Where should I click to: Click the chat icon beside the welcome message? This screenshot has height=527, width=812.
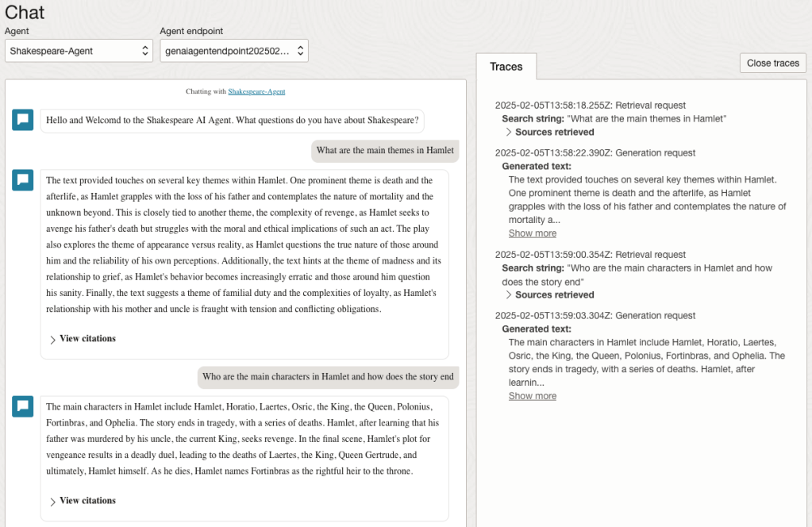(x=23, y=120)
